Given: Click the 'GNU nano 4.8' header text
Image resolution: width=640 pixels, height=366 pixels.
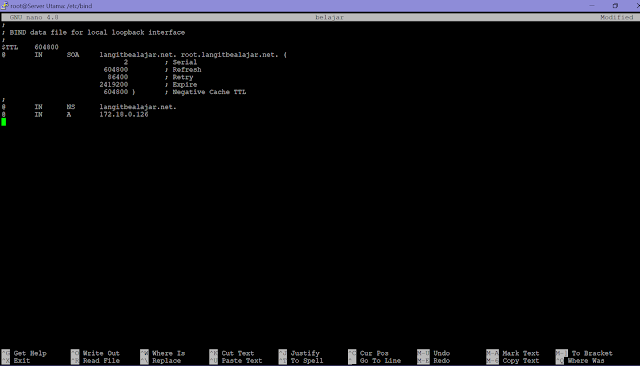Looking at the screenshot, I should tap(34, 18).
